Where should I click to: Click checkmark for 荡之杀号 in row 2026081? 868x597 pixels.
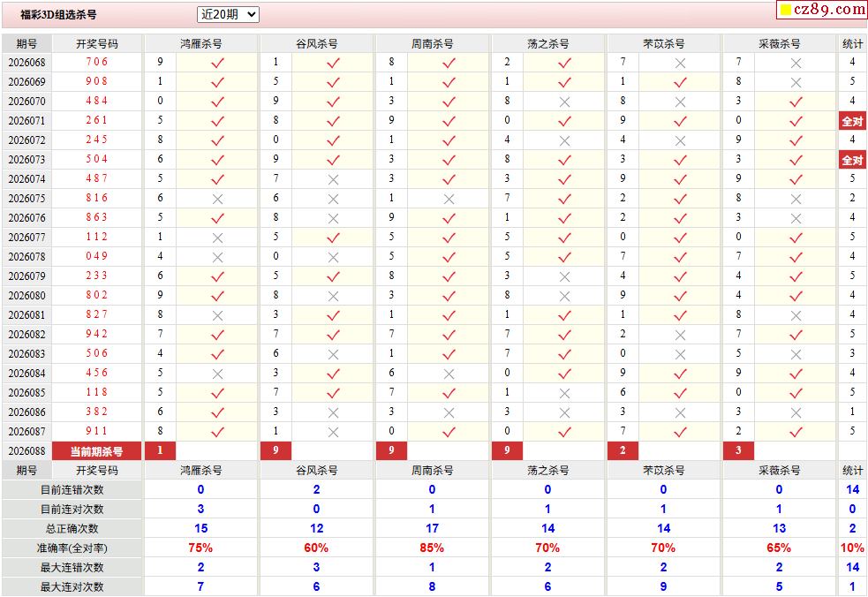click(564, 315)
